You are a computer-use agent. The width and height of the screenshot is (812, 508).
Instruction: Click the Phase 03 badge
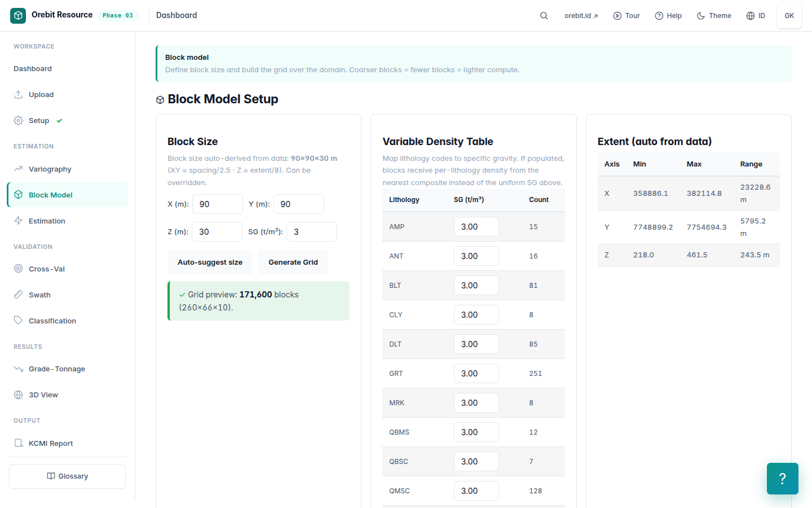click(118, 15)
